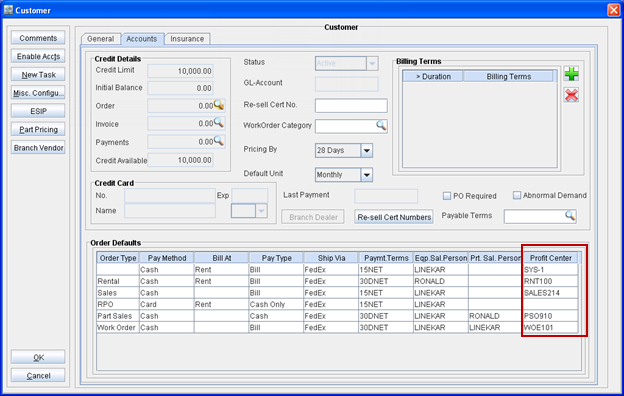Click the Comments button
624x396 pixels.
click(38, 38)
